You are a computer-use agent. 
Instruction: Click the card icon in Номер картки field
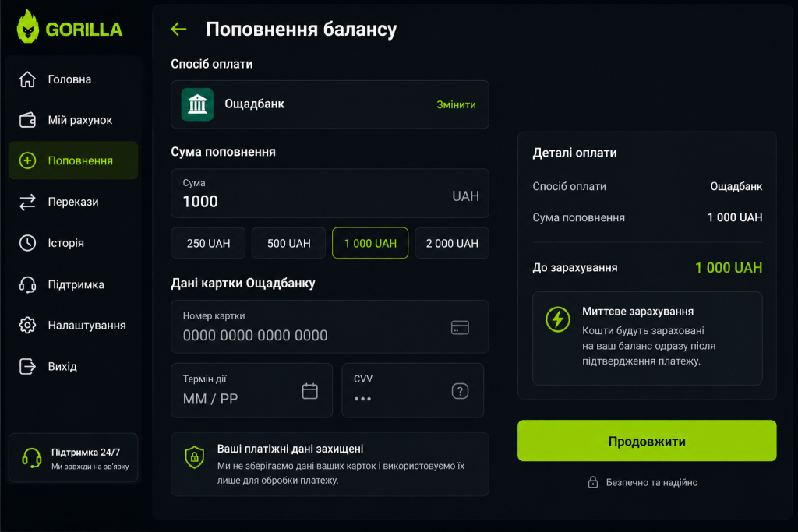tap(460, 328)
